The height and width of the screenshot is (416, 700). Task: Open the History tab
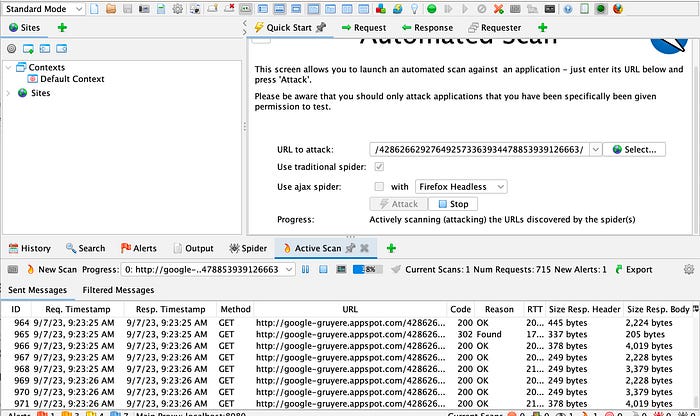click(29, 248)
